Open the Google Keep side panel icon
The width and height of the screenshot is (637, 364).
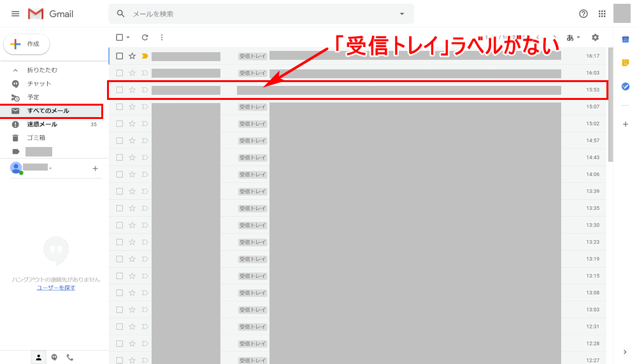(626, 62)
